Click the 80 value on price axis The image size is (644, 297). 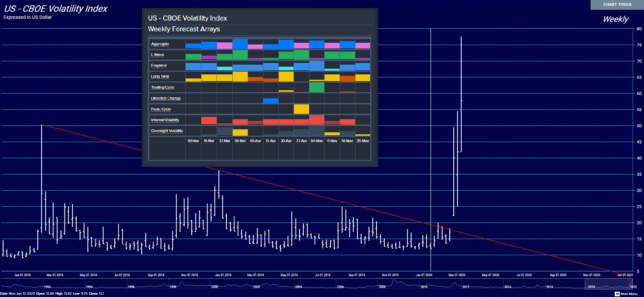click(639, 29)
